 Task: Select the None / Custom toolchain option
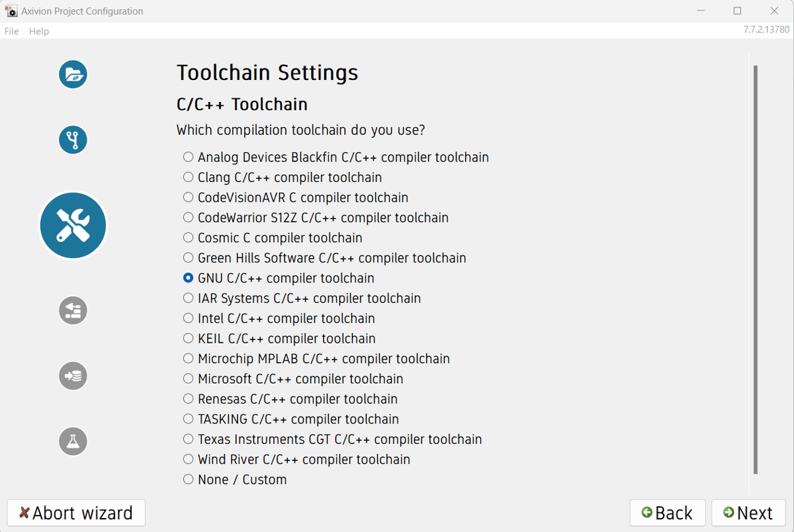189,480
